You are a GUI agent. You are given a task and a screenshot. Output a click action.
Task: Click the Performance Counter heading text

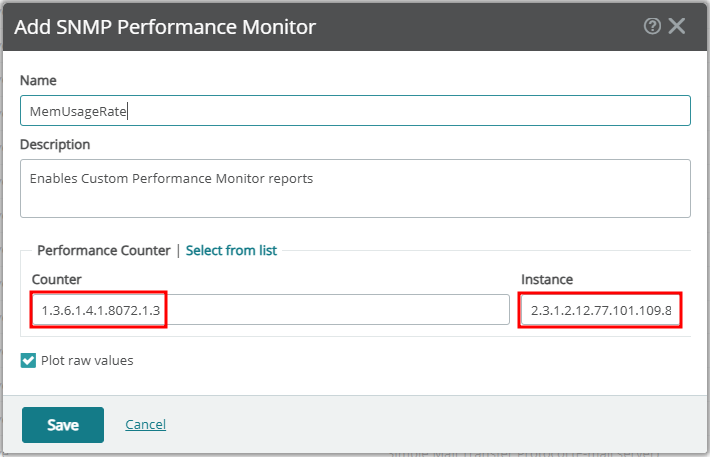coord(104,250)
